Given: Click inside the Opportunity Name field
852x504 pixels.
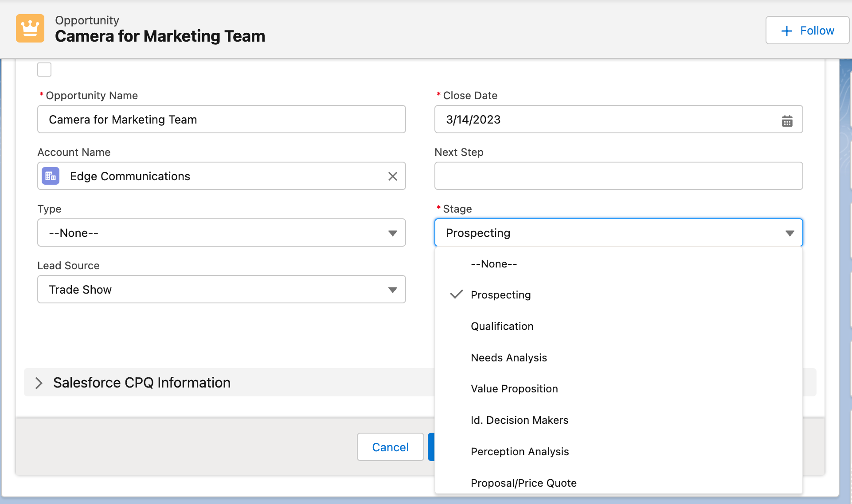Looking at the screenshot, I should 221,119.
